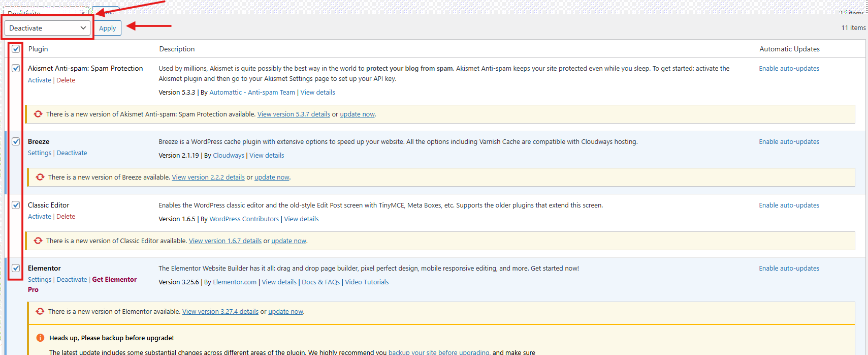Uncheck the Breeze plugin checkbox
This screenshot has width=868, height=355.
point(16,141)
